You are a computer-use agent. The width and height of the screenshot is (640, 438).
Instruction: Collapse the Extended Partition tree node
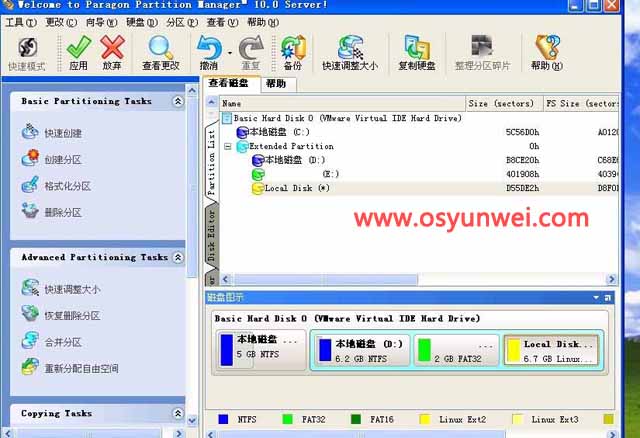[x=228, y=146]
